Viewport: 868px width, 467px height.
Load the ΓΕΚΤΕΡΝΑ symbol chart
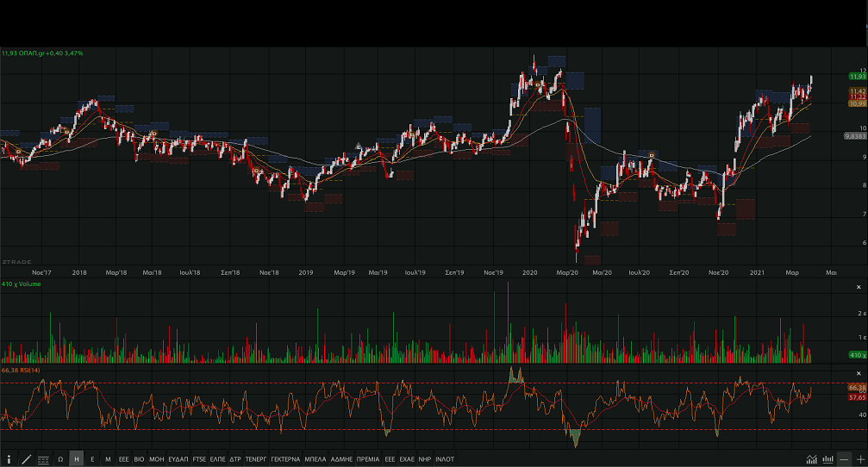pyautogui.click(x=285, y=459)
